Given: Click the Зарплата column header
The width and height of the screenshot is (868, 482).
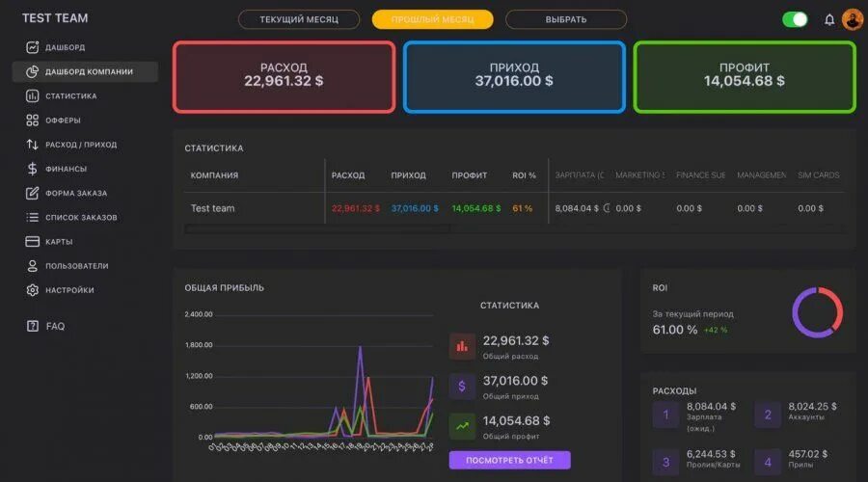Looking at the screenshot, I should point(580,174).
